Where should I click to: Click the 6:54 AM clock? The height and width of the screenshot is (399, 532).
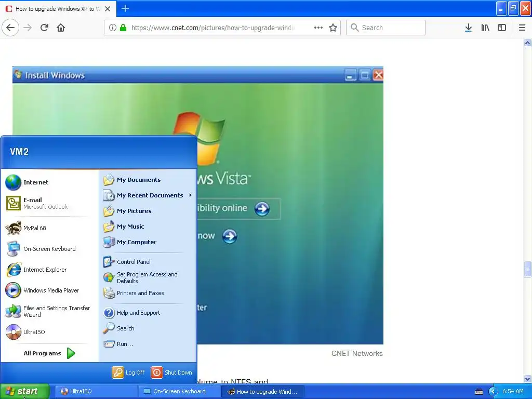[x=513, y=392]
